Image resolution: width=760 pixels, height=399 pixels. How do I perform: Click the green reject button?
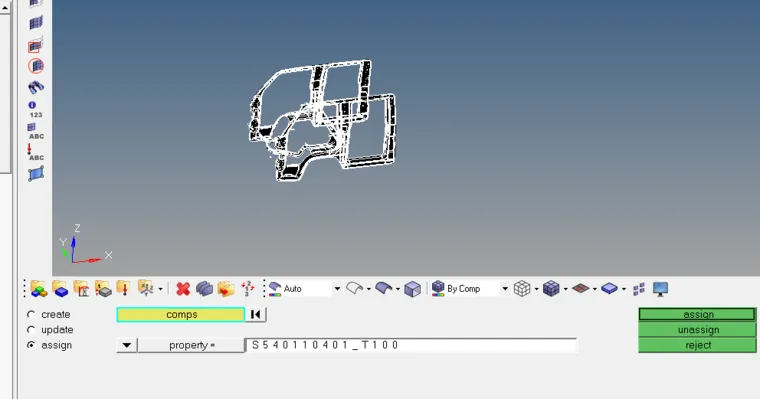[697, 345]
